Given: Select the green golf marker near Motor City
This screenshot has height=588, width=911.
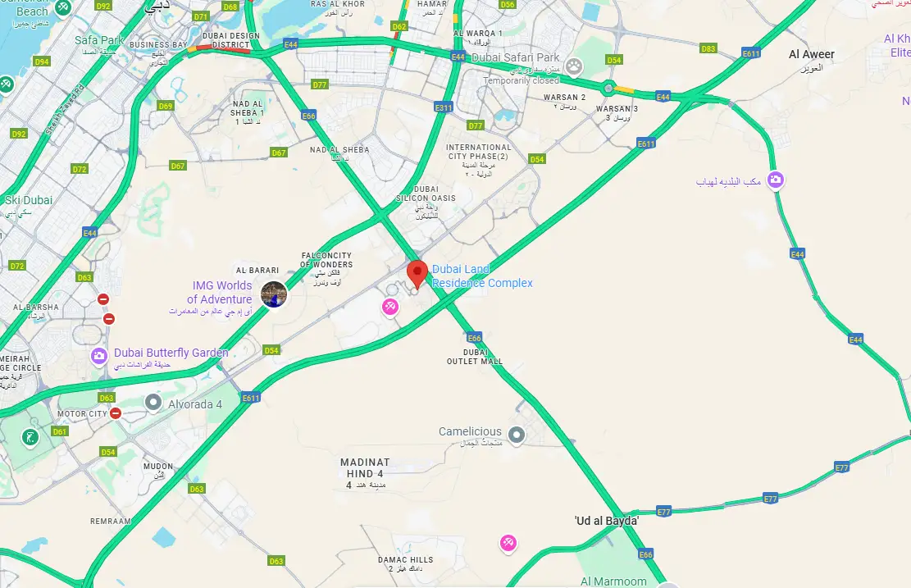Looking at the screenshot, I should click(30, 437).
